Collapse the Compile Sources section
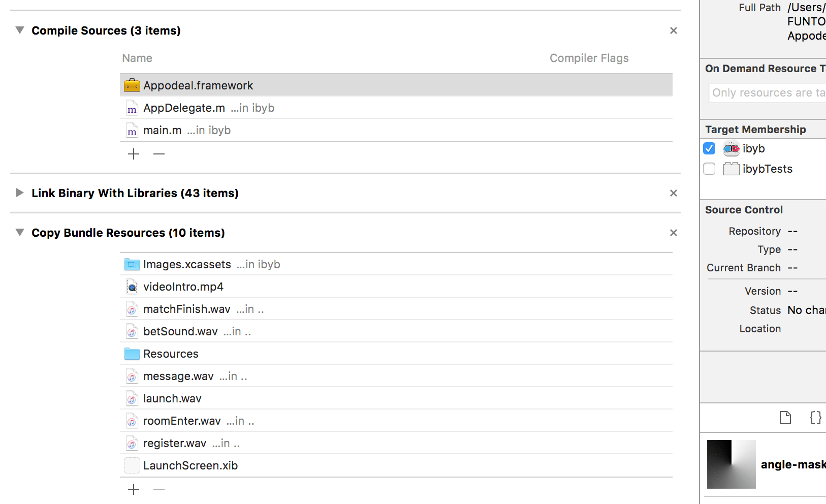This screenshot has width=826, height=504. click(x=20, y=30)
